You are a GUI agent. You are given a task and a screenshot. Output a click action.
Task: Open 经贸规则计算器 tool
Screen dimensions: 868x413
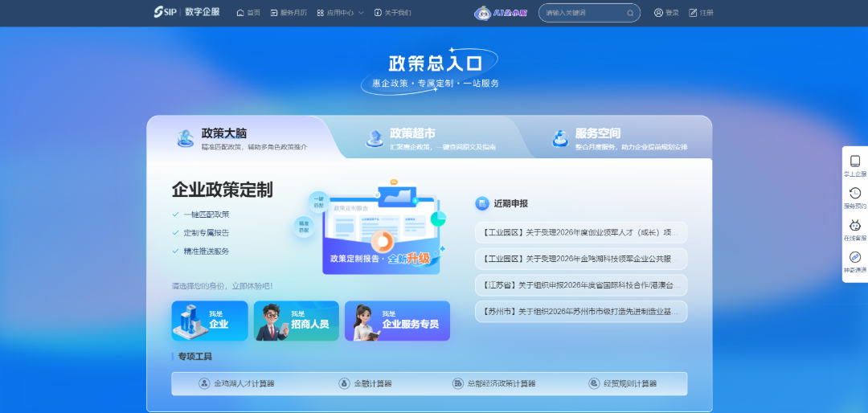[622, 384]
